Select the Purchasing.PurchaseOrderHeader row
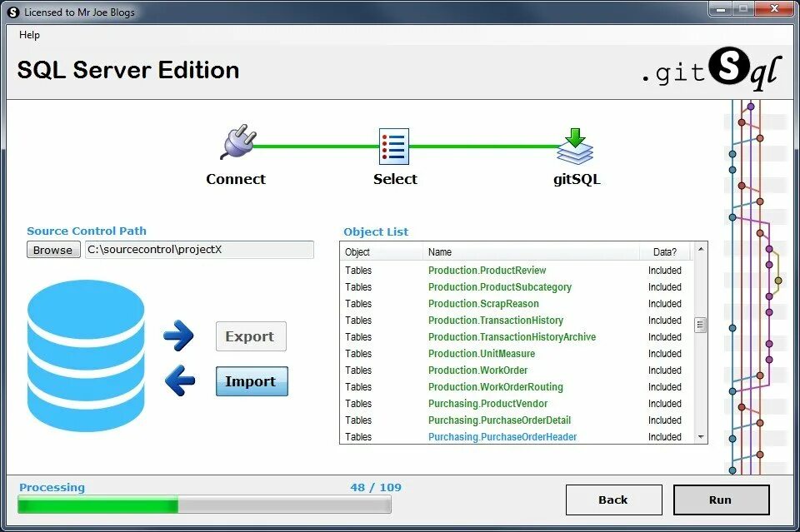 point(517,437)
